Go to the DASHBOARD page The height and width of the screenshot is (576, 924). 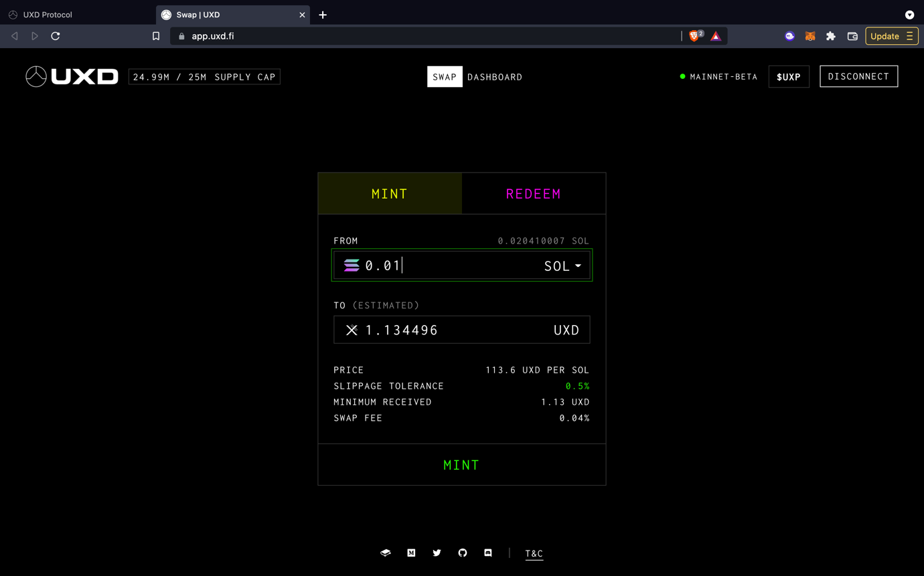(x=495, y=77)
